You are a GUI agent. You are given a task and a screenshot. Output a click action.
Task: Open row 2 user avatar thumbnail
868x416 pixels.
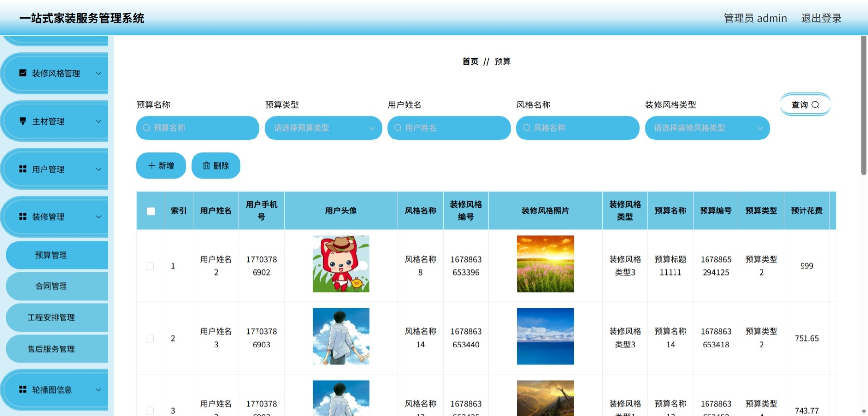pos(341,336)
